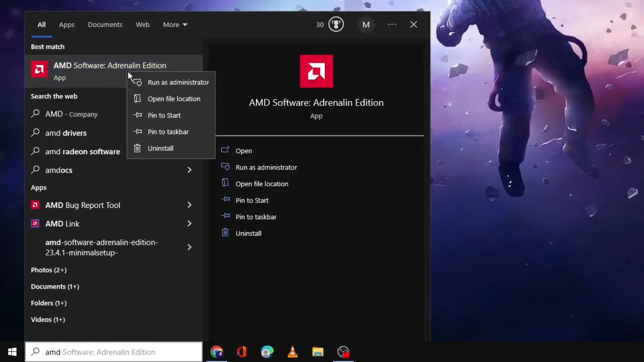Select the Apps search tab
Viewport: 644px width, 362px height.
pyautogui.click(x=67, y=24)
